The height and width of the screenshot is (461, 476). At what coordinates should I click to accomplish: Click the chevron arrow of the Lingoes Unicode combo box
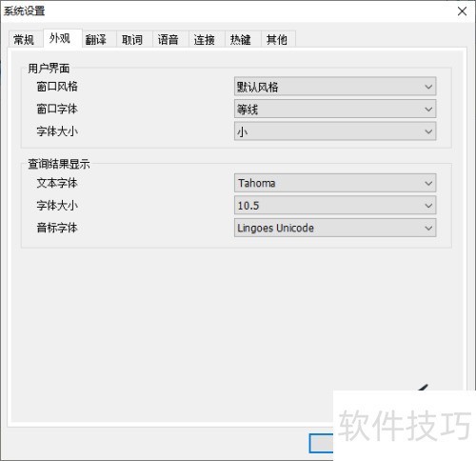tap(428, 228)
